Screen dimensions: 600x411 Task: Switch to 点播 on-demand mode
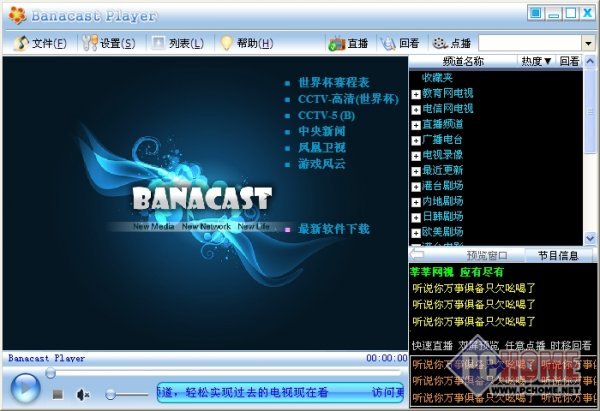click(452, 43)
